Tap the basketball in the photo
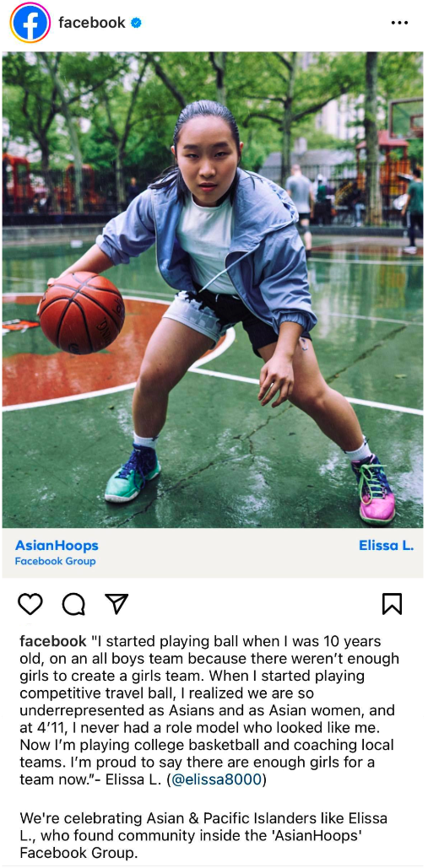The image size is (428, 868). [x=81, y=313]
